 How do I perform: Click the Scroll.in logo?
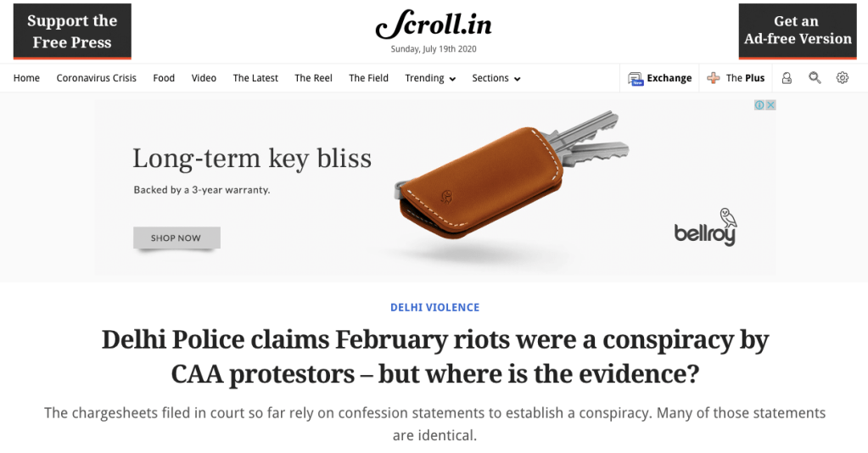(432, 24)
